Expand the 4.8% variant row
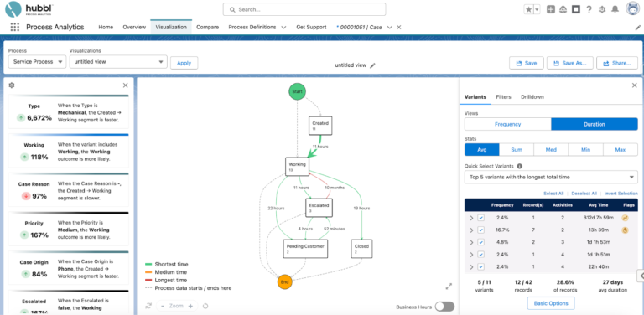 click(471, 242)
